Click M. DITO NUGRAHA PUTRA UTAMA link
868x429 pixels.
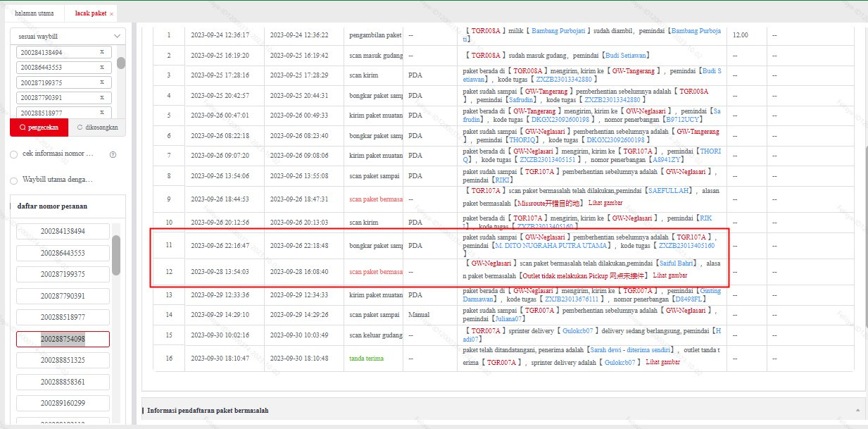(551, 246)
